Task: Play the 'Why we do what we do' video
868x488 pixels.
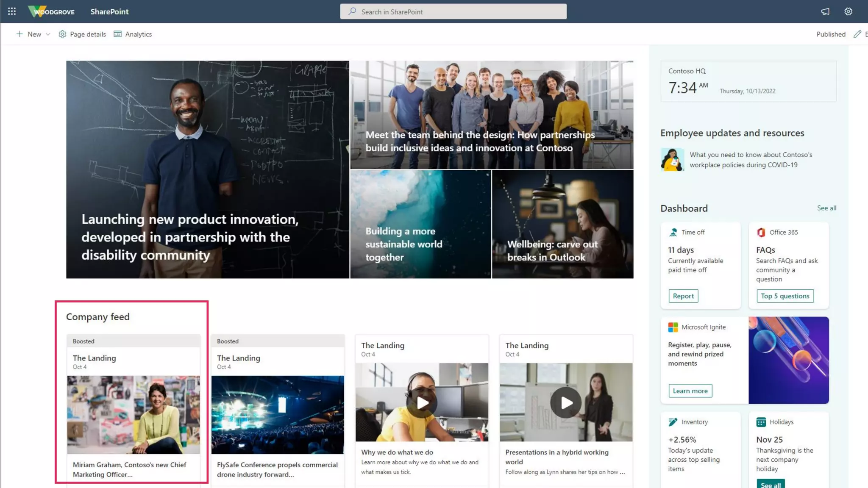Action: pos(422,402)
